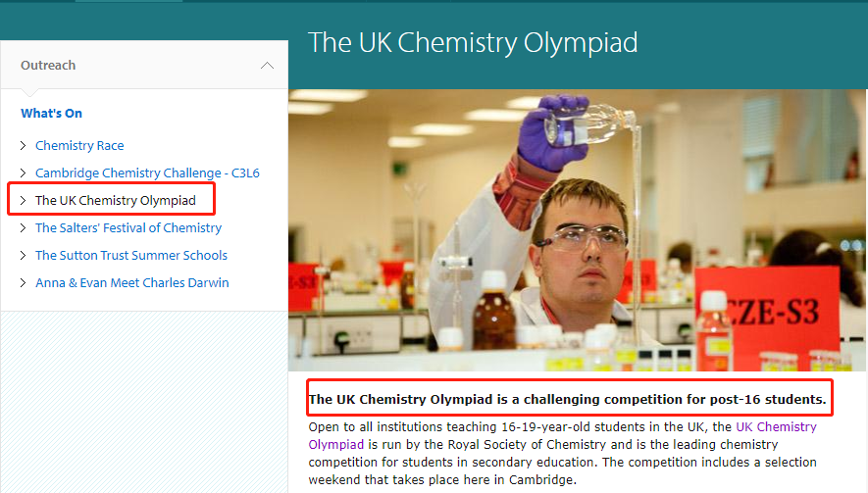
Task: Click the bold challenging competition intro sentence
Action: [568, 399]
